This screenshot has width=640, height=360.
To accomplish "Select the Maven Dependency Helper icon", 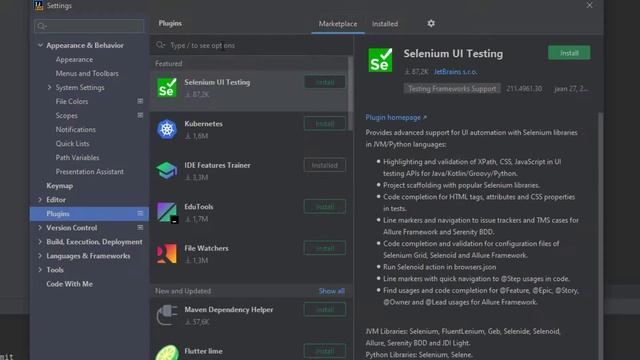I will (167, 315).
